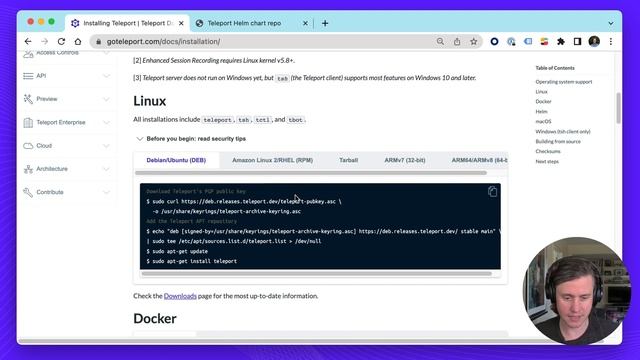Reload the page with the refresh icon

(61, 41)
